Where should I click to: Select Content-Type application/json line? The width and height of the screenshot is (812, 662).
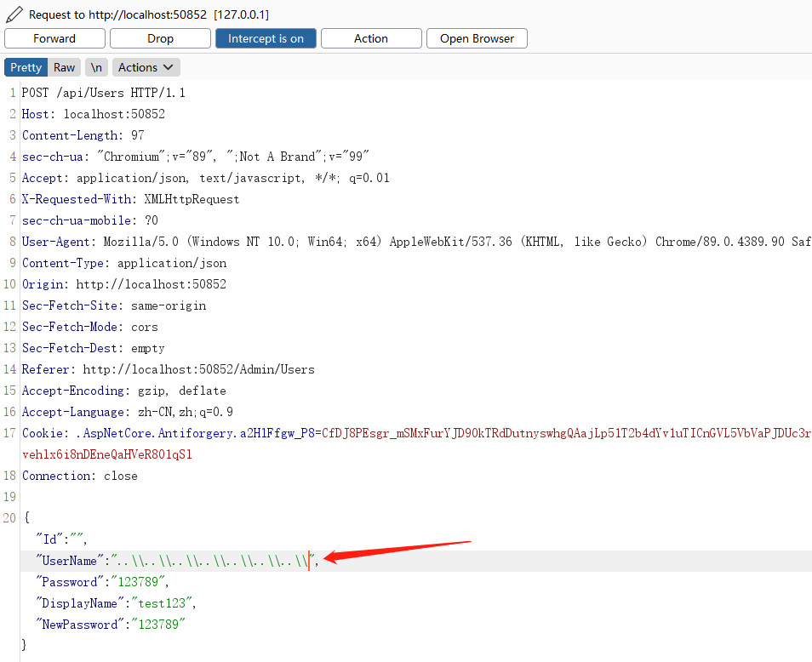click(x=124, y=262)
